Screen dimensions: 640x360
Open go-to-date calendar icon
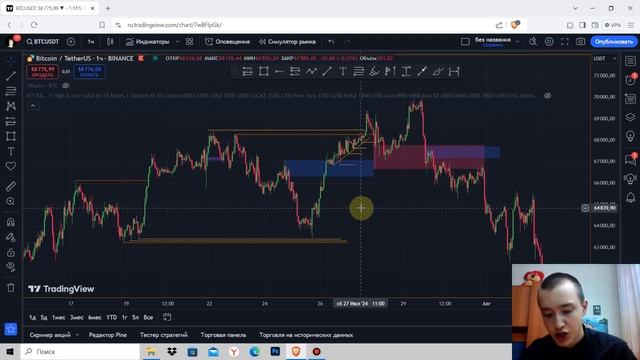(167, 317)
